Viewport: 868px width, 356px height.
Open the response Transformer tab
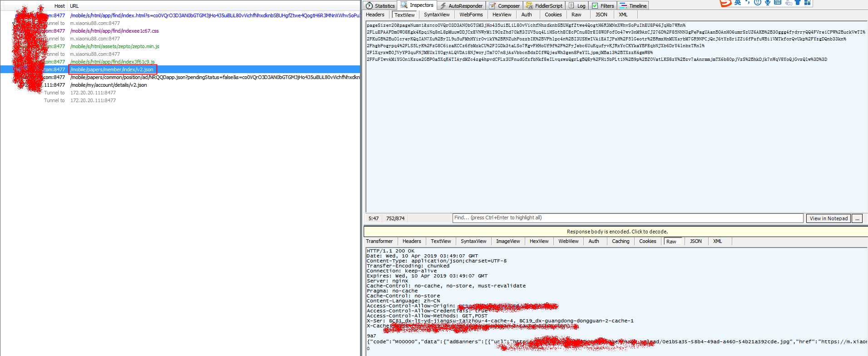[x=380, y=241]
